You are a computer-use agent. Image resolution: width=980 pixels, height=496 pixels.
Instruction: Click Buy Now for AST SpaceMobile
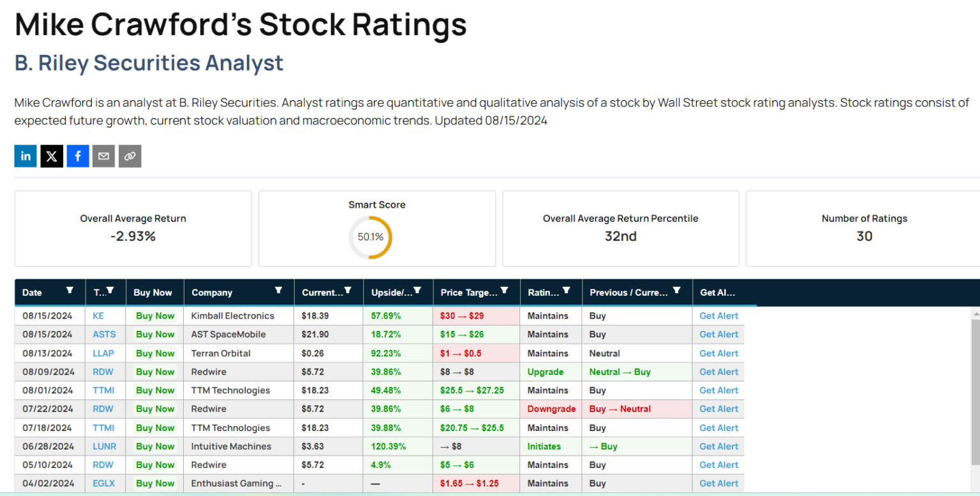pos(155,334)
